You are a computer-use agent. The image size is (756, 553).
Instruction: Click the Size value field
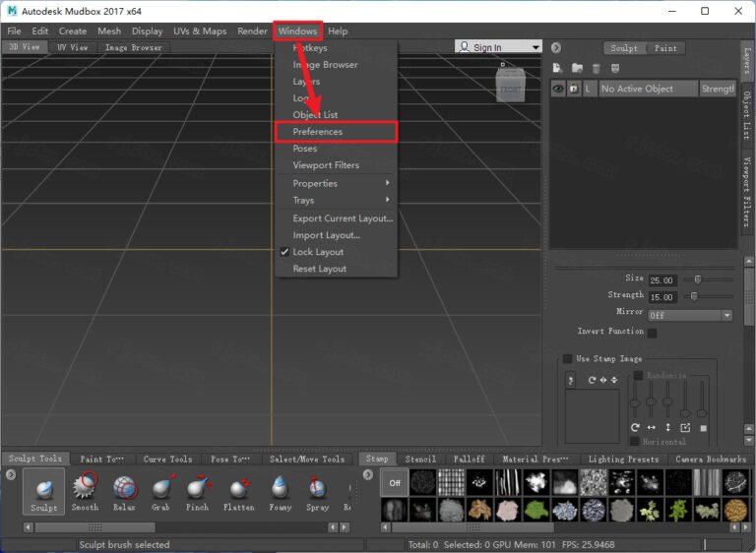[662, 280]
